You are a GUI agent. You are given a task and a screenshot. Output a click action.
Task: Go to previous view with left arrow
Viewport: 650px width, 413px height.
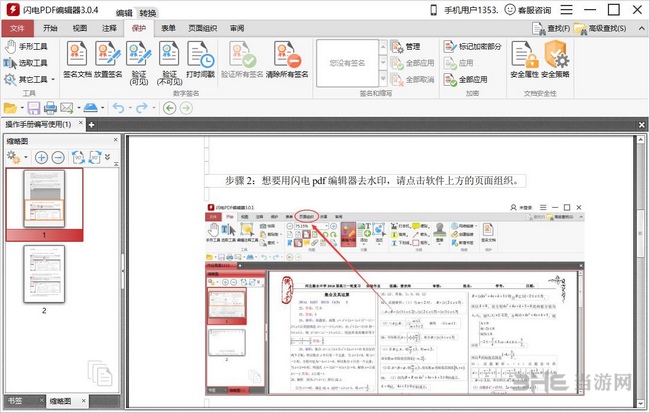click(x=169, y=108)
